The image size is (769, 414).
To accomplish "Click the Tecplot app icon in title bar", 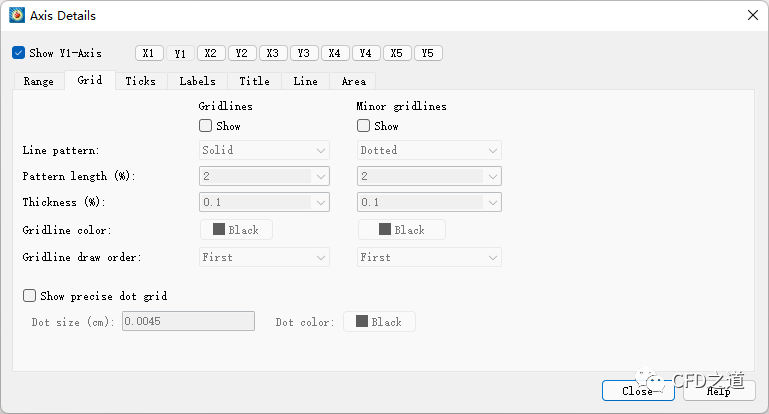I will pos(17,15).
